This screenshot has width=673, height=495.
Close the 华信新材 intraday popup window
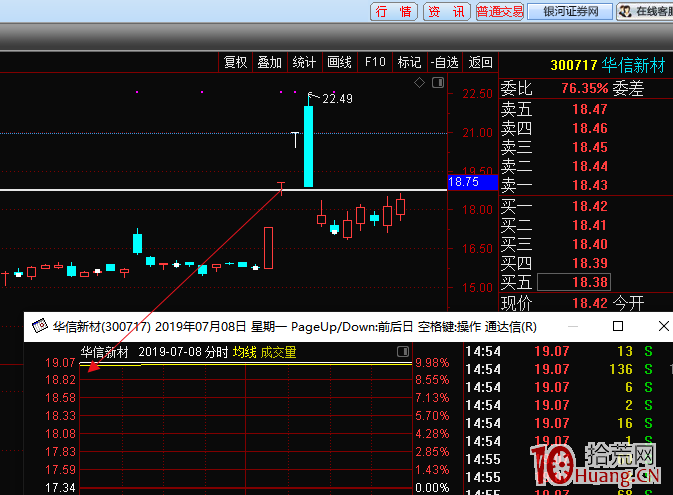coord(663,326)
